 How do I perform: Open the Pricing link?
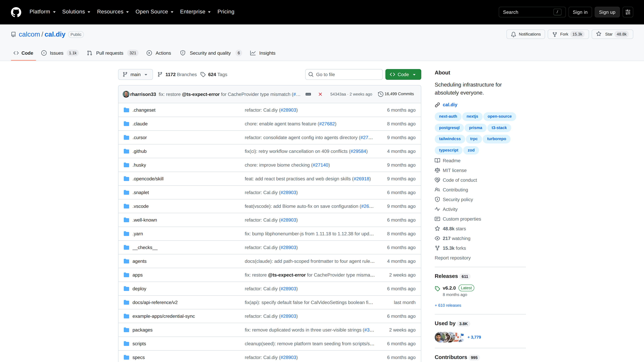pyautogui.click(x=226, y=12)
